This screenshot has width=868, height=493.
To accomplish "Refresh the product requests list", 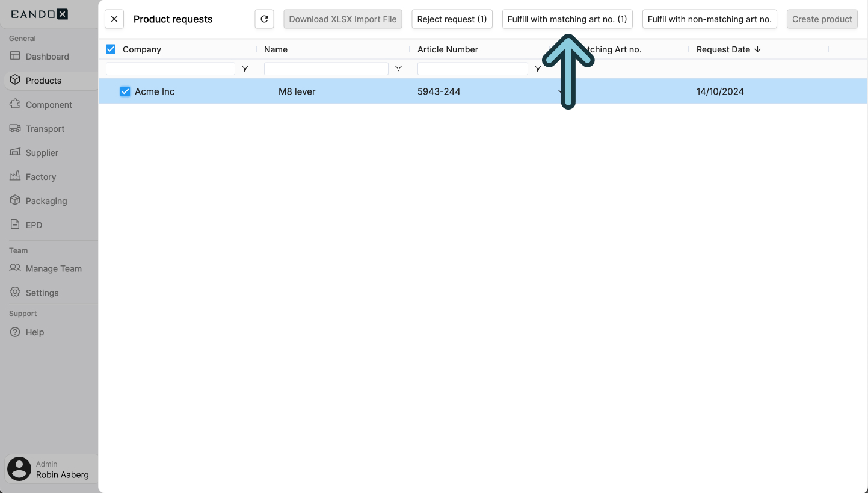I will [264, 19].
